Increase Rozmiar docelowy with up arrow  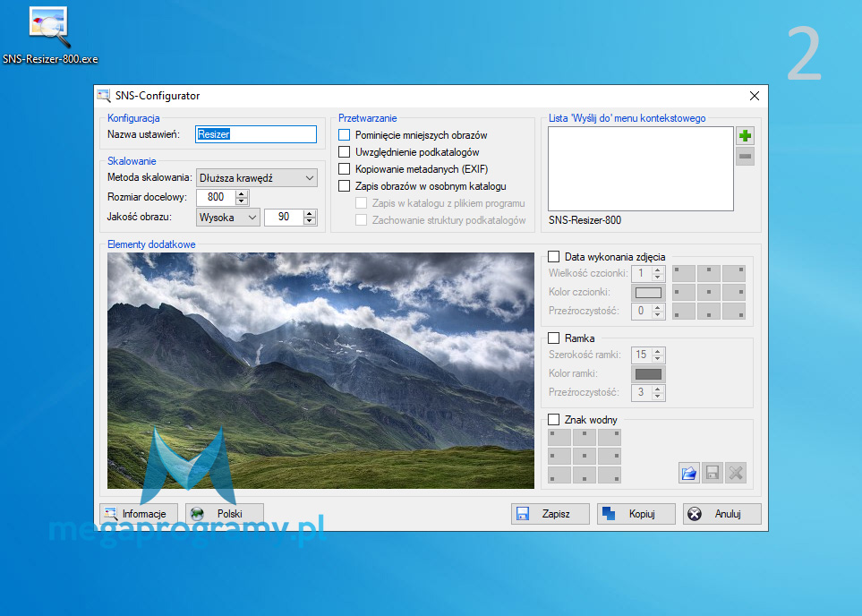242,193
